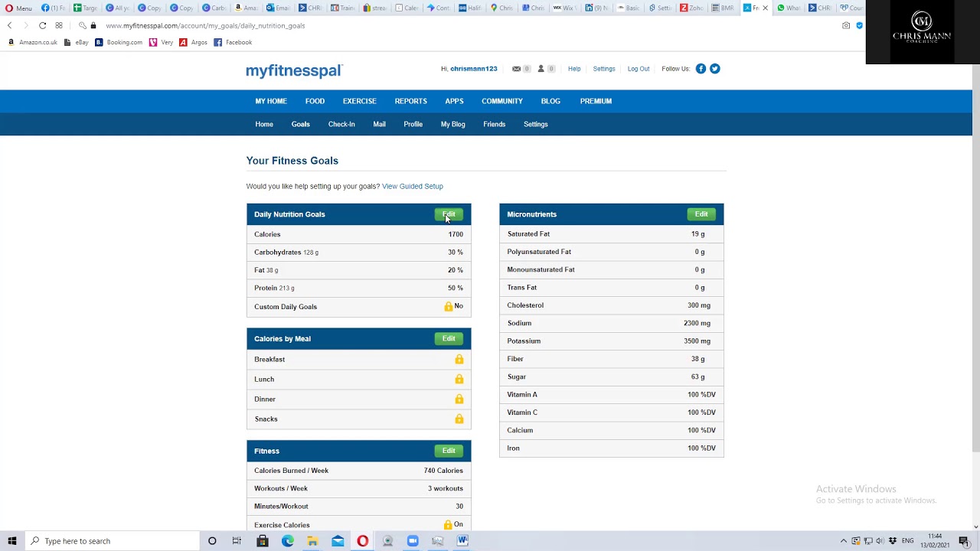Open the messages envelope icon in header
This screenshot has width=980, height=551.
tap(517, 69)
